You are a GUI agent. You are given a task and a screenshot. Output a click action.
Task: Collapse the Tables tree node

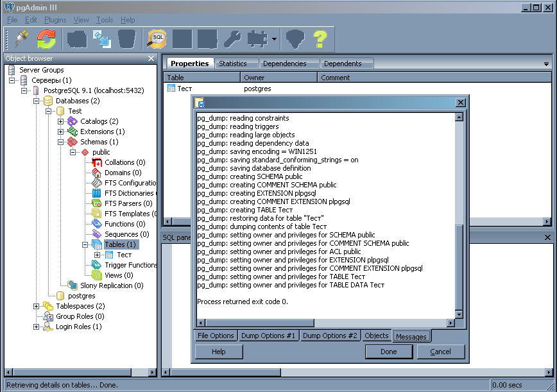[85, 244]
